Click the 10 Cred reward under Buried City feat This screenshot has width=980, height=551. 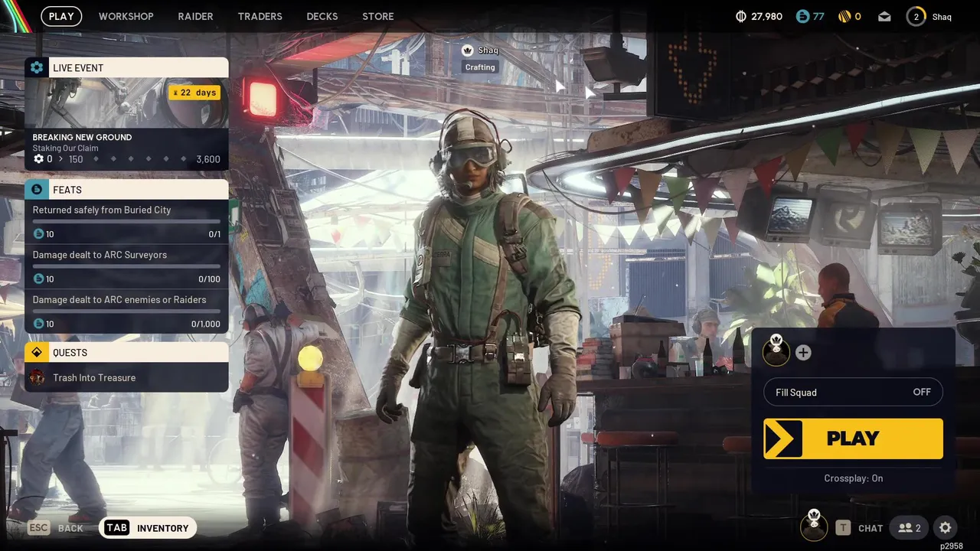44,234
